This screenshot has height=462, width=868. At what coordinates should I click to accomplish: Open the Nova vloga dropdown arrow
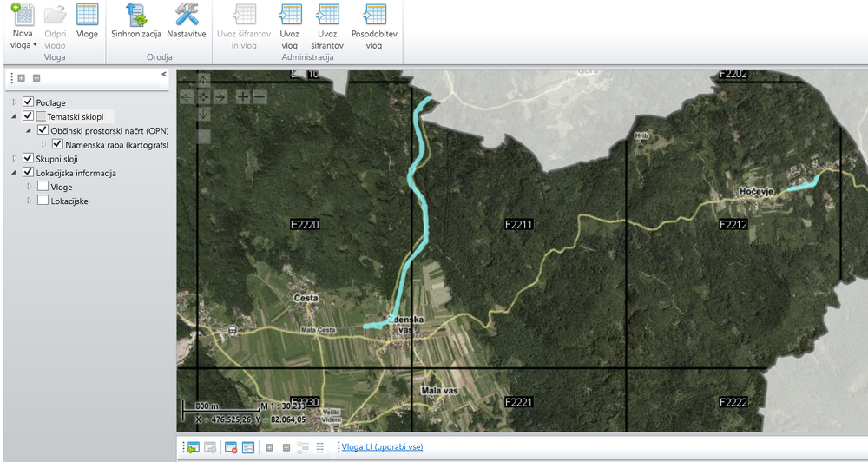coord(35,44)
